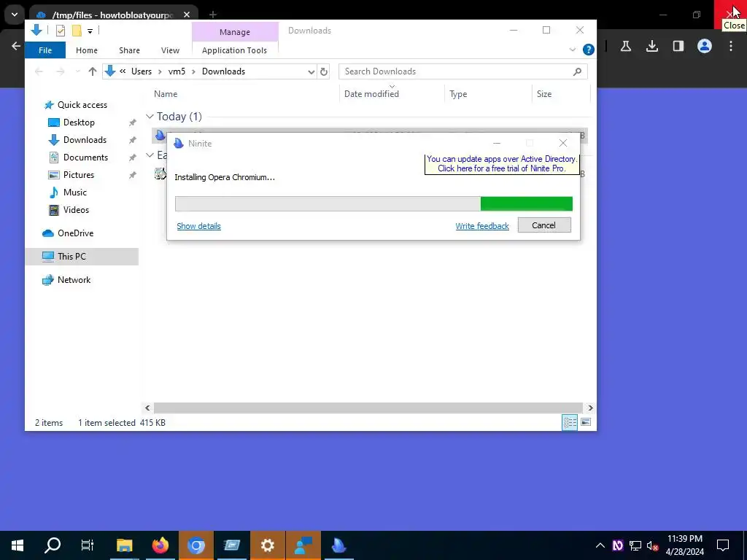Screen dimensions: 747x560
Task: Expand the ribbon with the chevron
Action: (572, 50)
